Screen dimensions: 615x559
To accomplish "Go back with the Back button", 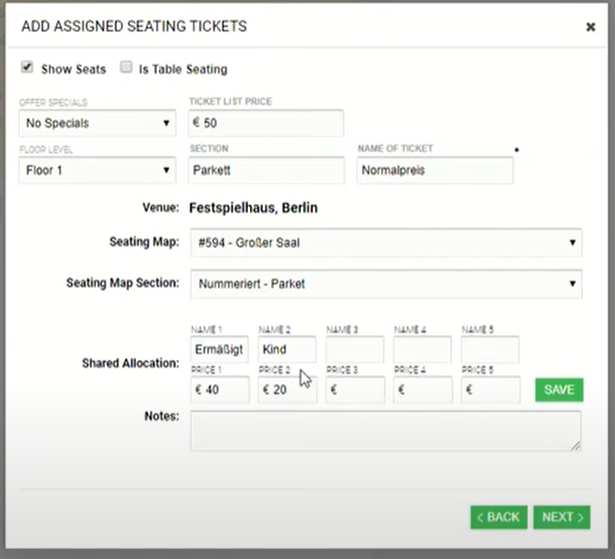I will coord(498,517).
